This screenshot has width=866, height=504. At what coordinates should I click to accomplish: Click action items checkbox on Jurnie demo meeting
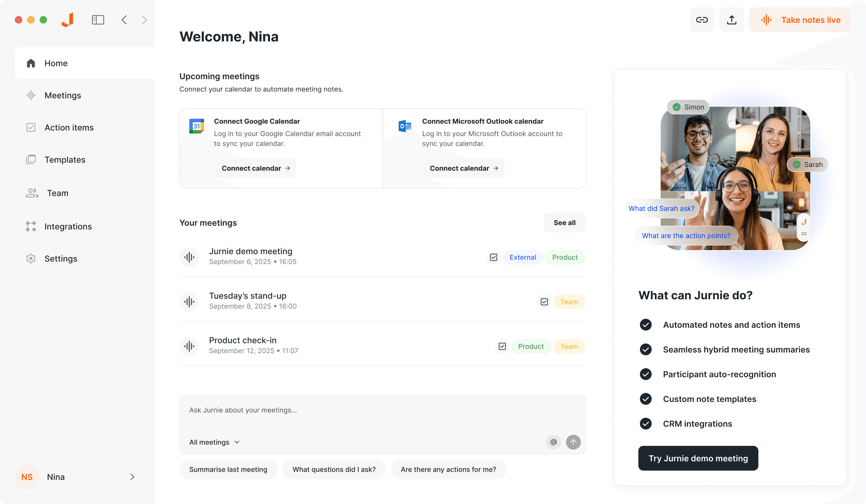coord(494,257)
